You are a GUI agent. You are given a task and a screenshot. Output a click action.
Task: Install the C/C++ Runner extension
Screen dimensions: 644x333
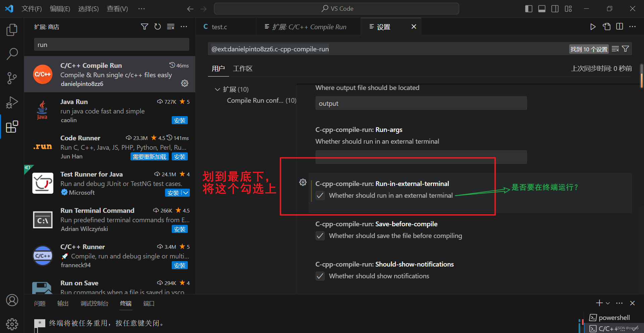[x=180, y=265]
